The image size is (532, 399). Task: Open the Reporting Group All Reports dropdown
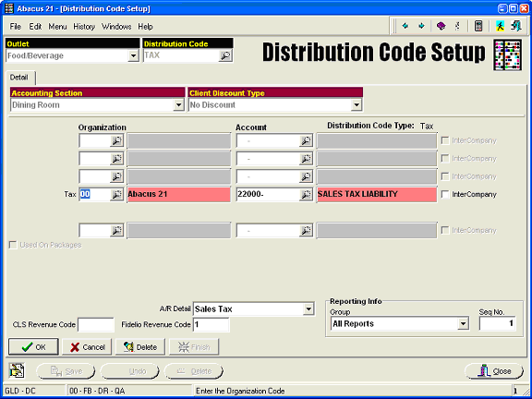[x=463, y=323]
